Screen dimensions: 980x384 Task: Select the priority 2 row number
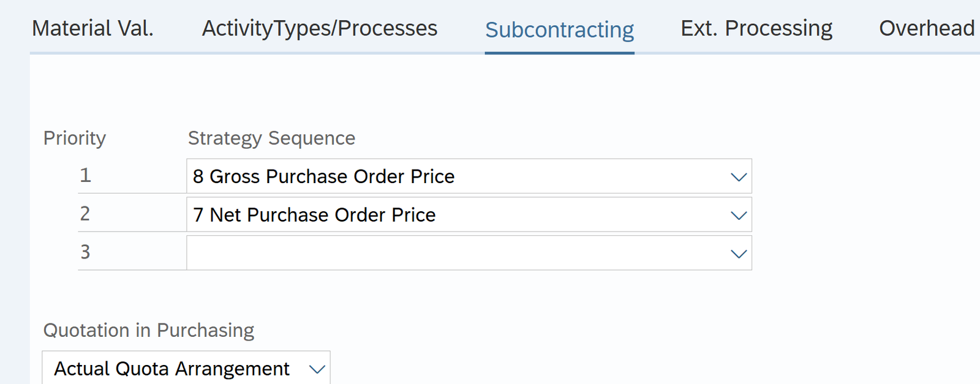click(x=85, y=214)
